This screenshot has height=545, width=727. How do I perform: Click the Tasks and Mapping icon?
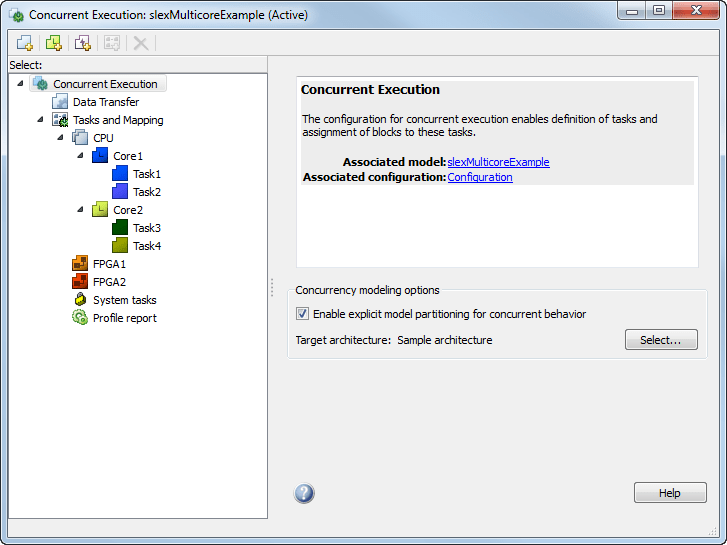point(60,120)
